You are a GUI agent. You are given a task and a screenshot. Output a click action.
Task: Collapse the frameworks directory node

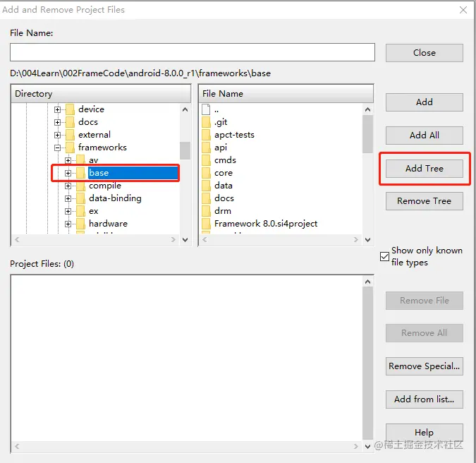(57, 148)
